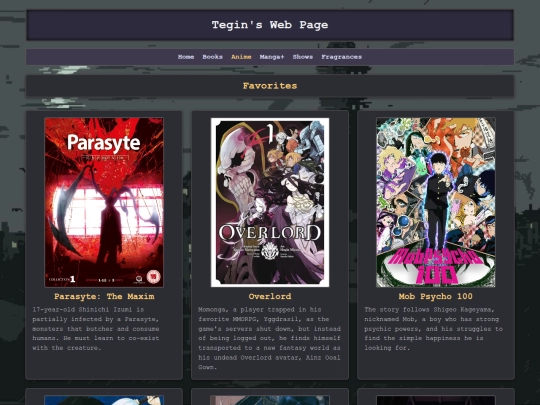Click the 'Favorites' section heading
The image size is (540, 405).
coord(270,86)
